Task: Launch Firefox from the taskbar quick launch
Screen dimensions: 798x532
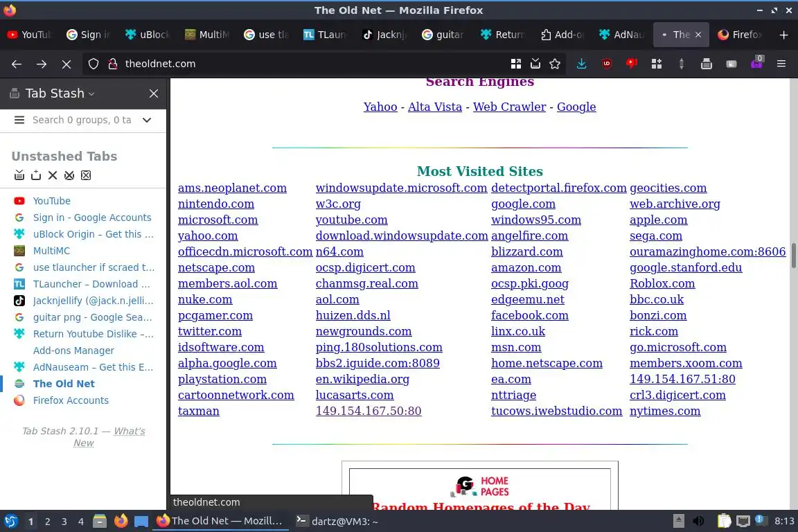Action: click(121, 522)
